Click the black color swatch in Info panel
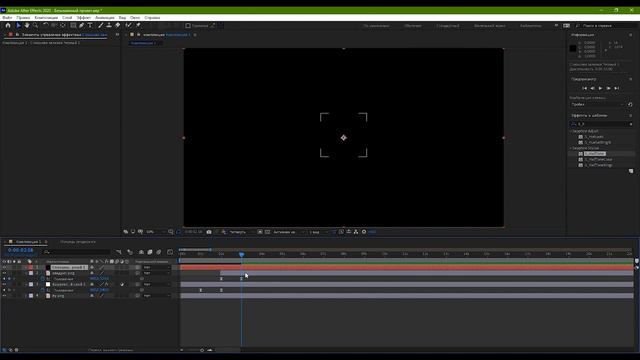Image resolution: width=640 pixels, height=360 pixels. 573,48
